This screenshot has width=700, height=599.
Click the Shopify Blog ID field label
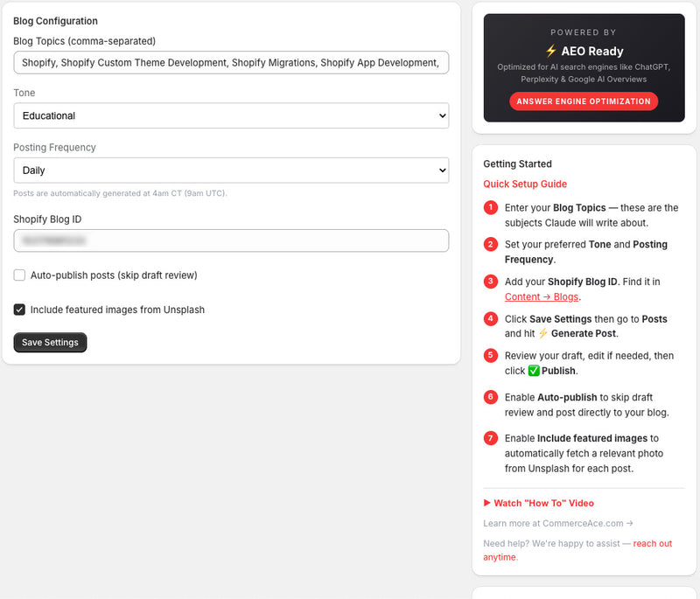47,219
